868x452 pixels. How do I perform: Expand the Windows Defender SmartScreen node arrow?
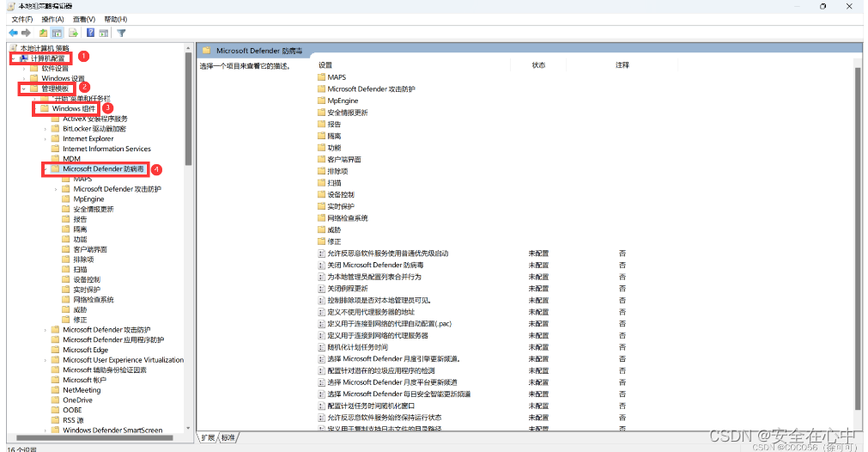(46, 430)
